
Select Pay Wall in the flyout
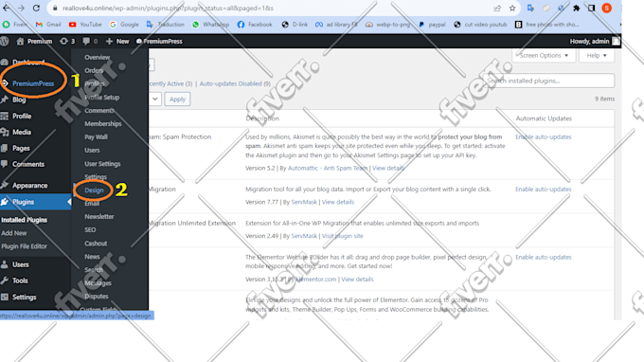point(96,136)
